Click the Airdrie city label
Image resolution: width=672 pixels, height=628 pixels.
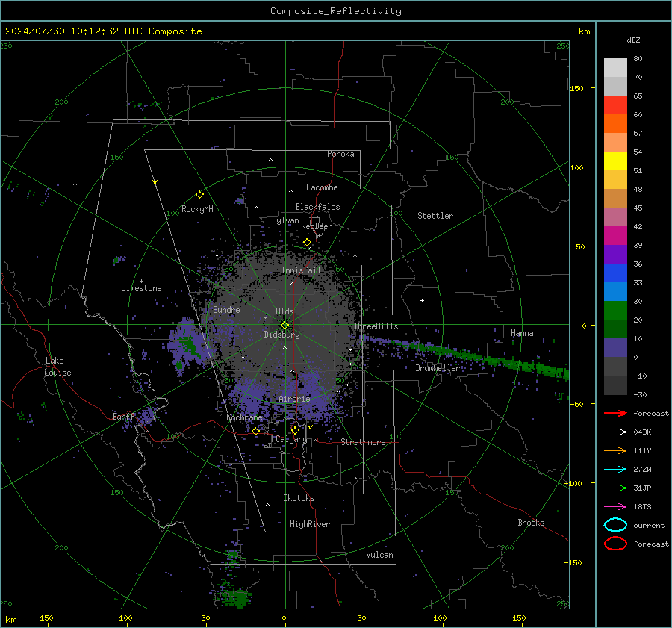tap(294, 399)
